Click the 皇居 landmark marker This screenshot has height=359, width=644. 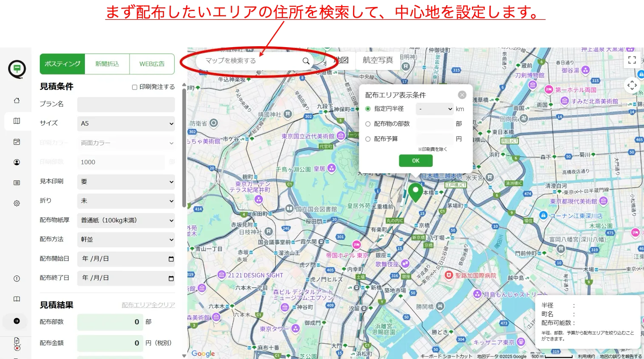click(331, 168)
